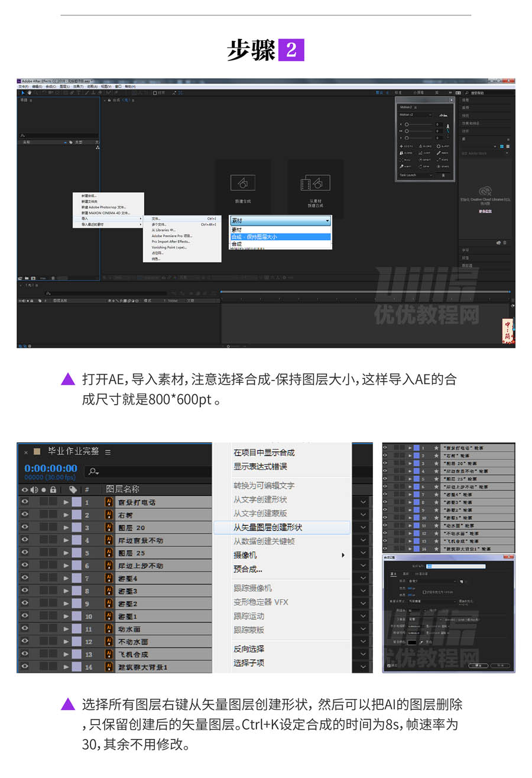
Task: Choose 显示表达式错误 in context menu
Action: click(260, 467)
